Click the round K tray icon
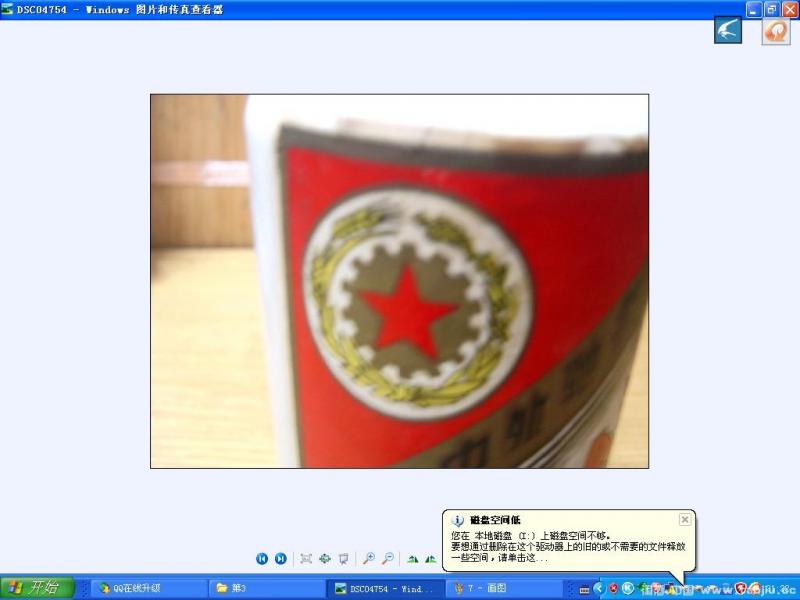This screenshot has height=600, width=800. tap(628, 589)
